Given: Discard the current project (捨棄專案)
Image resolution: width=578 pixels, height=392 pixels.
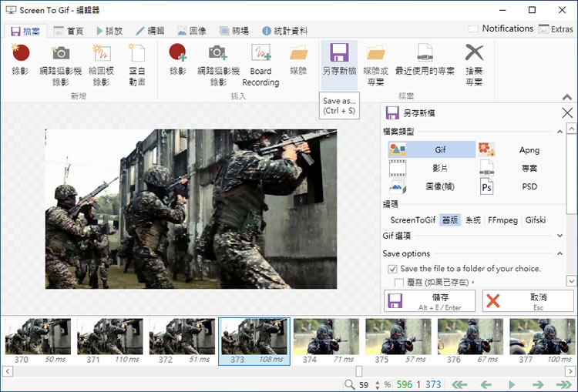Looking at the screenshot, I should pos(474,65).
